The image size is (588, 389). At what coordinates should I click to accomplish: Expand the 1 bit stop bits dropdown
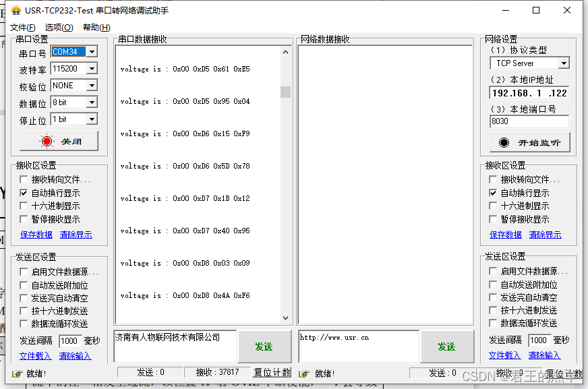(x=92, y=119)
